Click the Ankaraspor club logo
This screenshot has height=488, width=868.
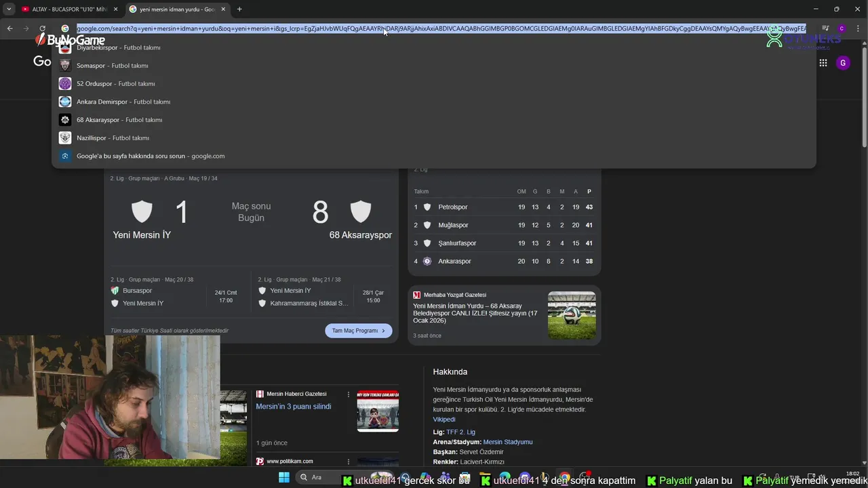coord(427,261)
